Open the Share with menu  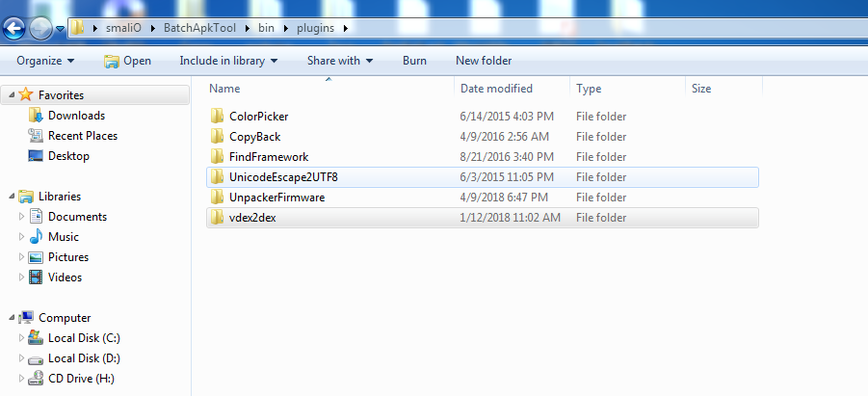340,61
